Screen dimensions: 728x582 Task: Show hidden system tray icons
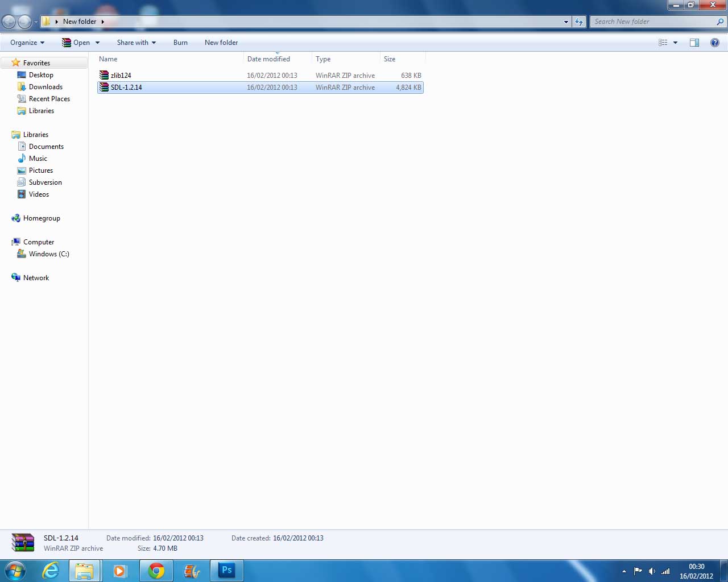tap(624, 571)
